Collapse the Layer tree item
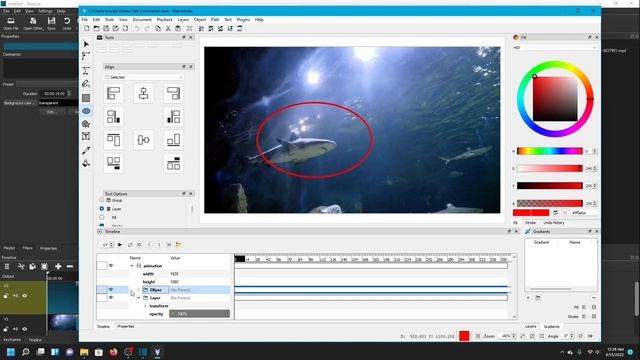This screenshot has width=640, height=360. [x=138, y=298]
